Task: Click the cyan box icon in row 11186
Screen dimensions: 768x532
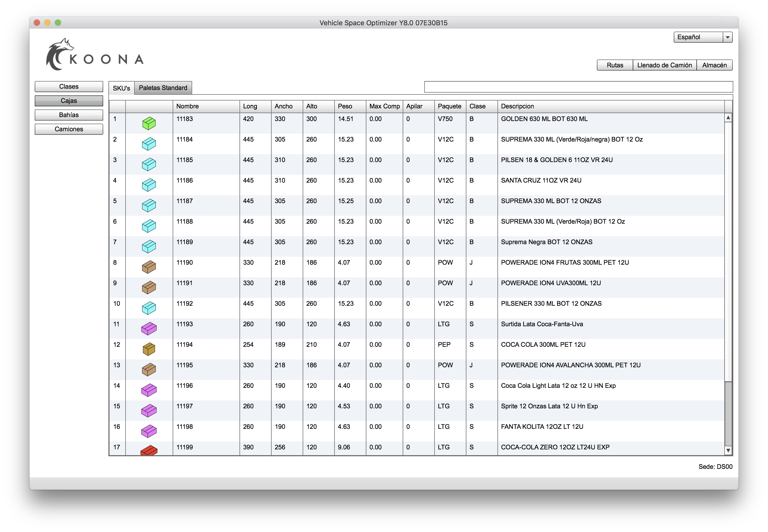Action: (149, 185)
